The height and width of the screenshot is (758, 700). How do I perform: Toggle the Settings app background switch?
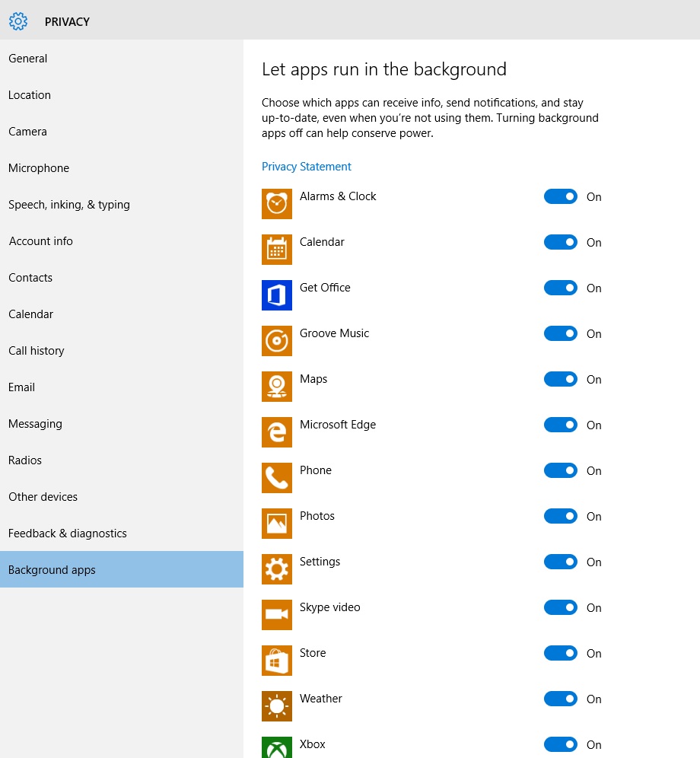[560, 562]
